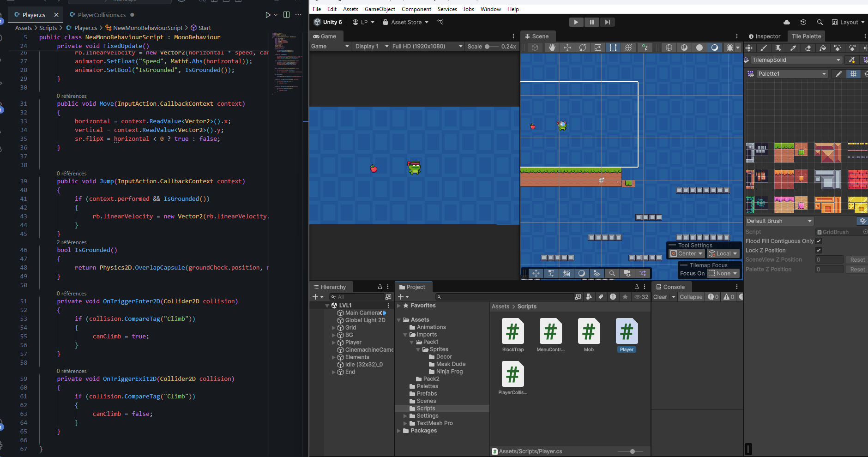Pick the Tile Palette flood fill bucket tool

(823, 48)
